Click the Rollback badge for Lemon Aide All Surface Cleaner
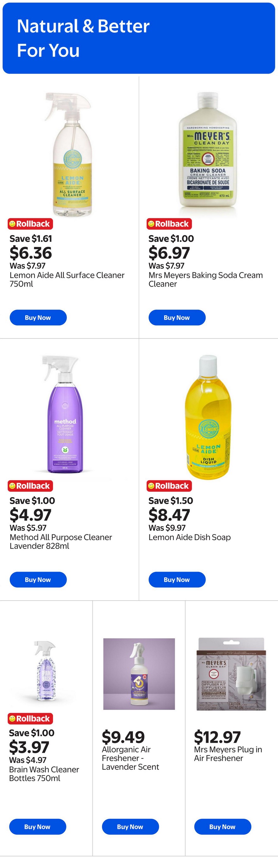Image resolution: width=278 pixels, height=868 pixels. [x=30, y=224]
